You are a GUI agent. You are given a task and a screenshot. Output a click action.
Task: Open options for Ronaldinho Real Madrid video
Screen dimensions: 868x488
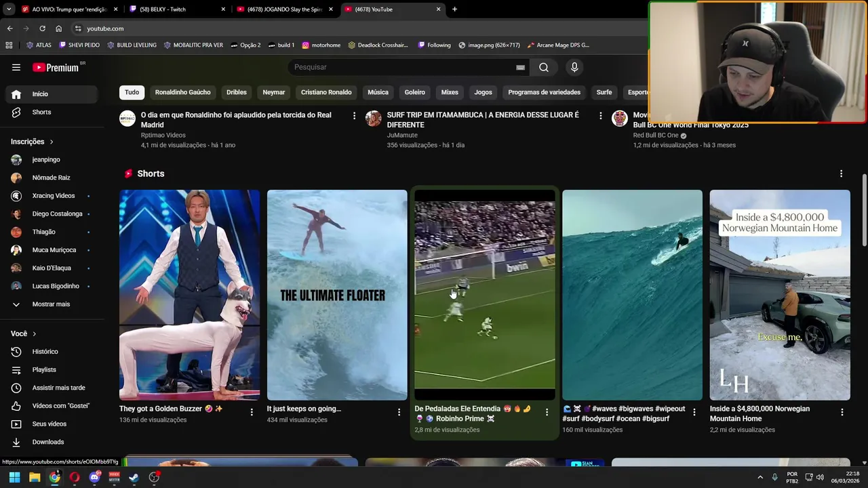click(x=354, y=116)
